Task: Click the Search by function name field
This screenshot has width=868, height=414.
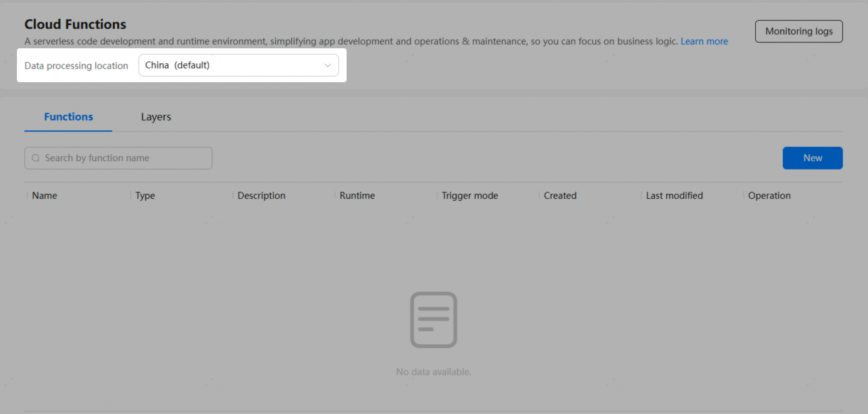Action: [x=118, y=158]
